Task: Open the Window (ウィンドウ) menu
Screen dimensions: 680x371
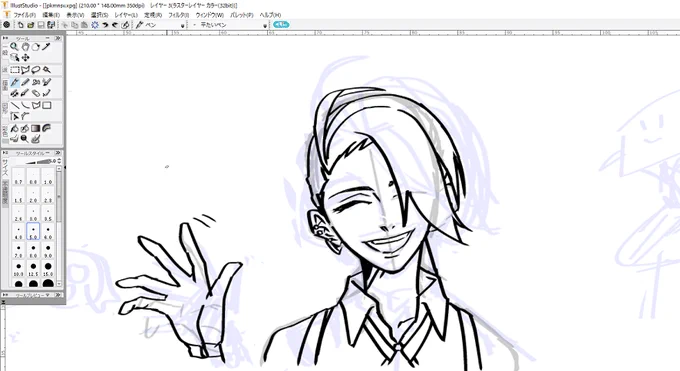Action: tap(209, 15)
